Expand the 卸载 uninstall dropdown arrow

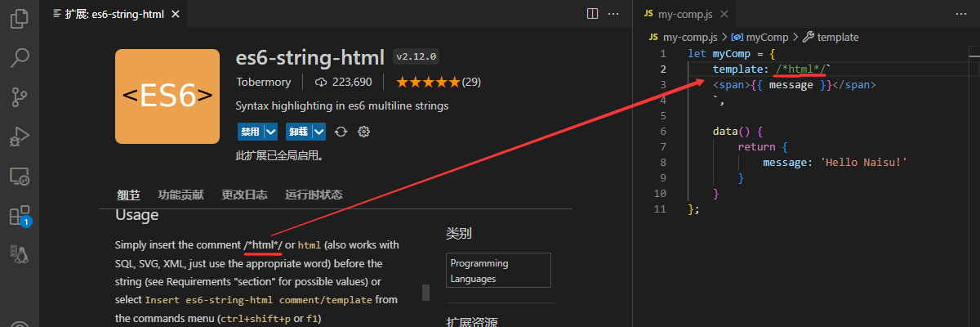(x=319, y=132)
